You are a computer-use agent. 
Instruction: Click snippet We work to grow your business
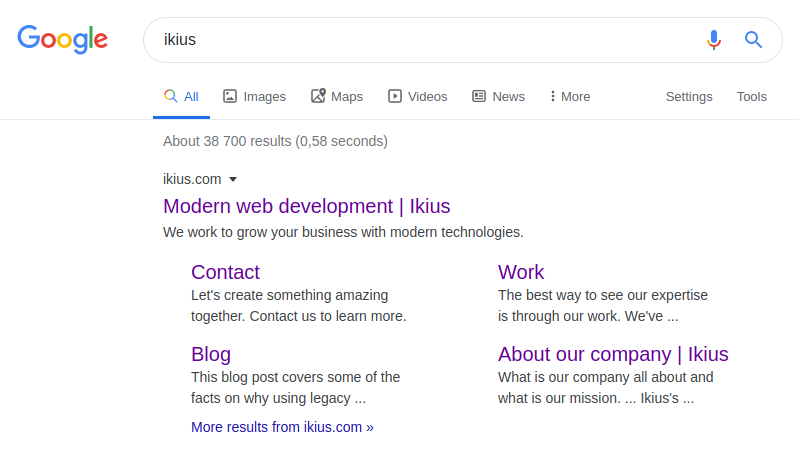pos(343,232)
